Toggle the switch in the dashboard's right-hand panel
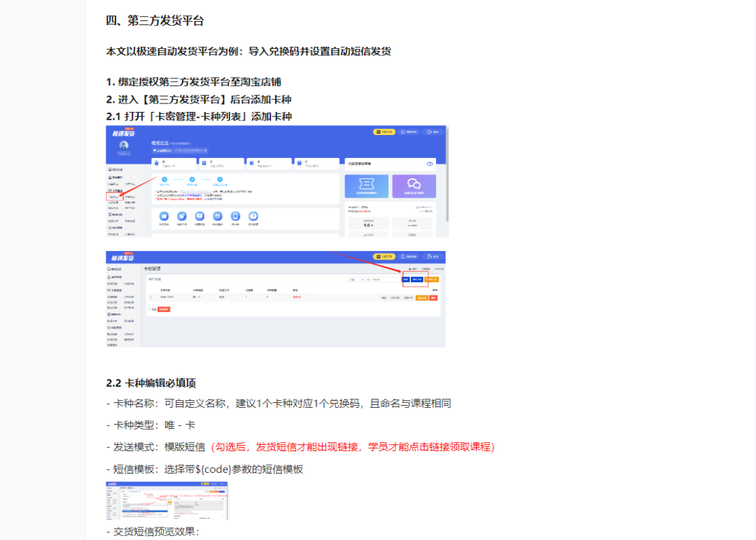Image resolution: width=756 pixels, height=540 pixels. point(430,164)
